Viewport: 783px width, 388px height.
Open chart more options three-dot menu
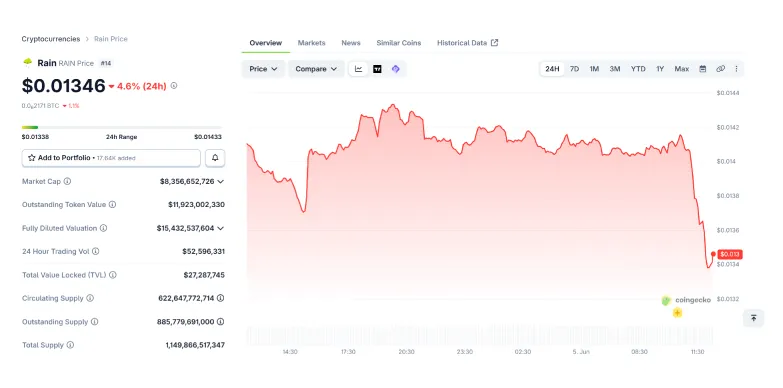[x=736, y=69]
